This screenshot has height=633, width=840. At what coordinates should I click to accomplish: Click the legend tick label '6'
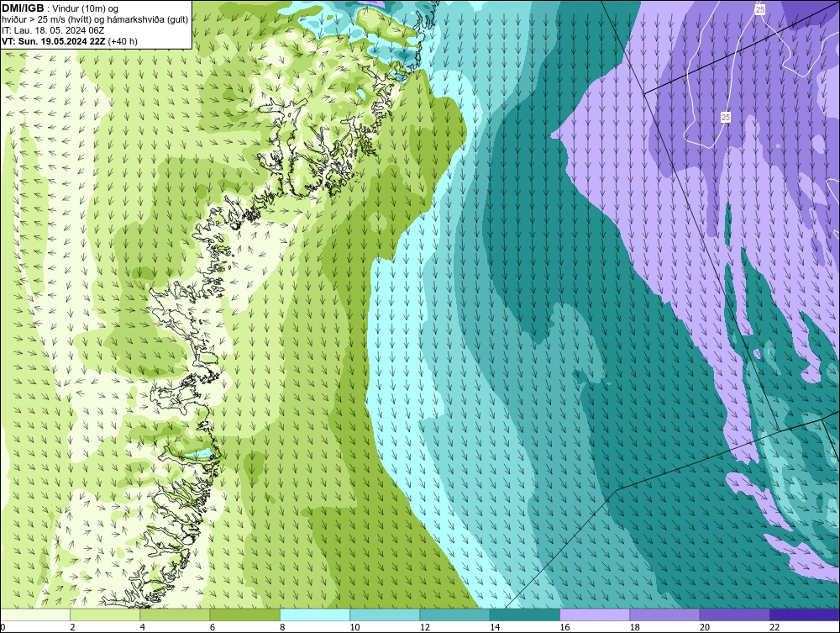[213, 627]
